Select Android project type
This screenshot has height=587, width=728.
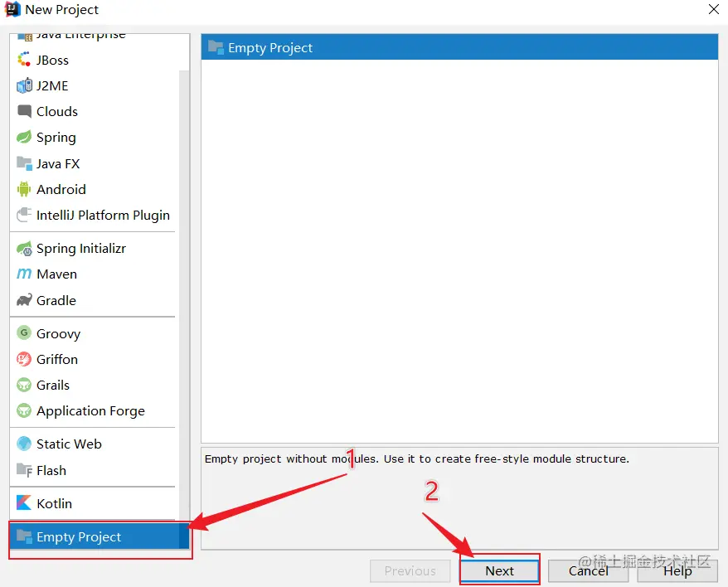[95, 190]
